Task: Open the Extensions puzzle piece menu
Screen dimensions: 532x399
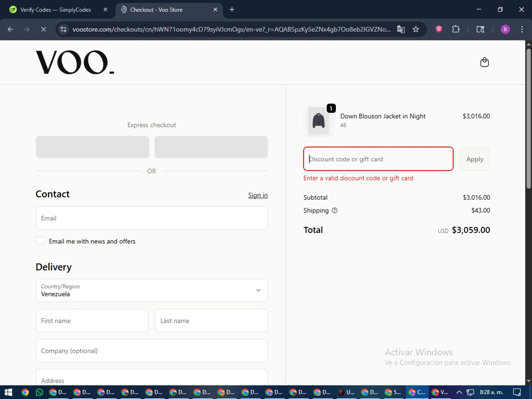Action: tap(456, 29)
